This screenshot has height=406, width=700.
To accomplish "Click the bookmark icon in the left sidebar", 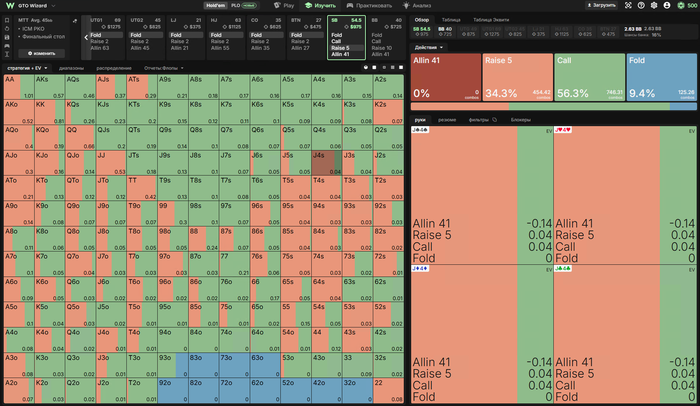I will (x=7, y=20).
